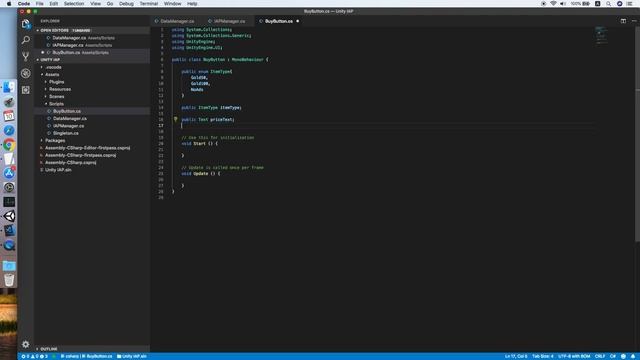
Task: Change UTF-8 with BOM encoding
Action: (x=574, y=356)
